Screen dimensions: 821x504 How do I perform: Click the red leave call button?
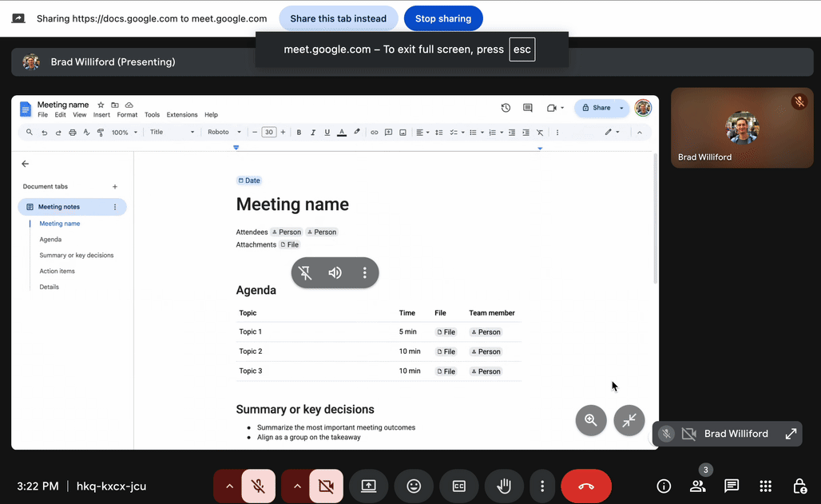coord(586,486)
